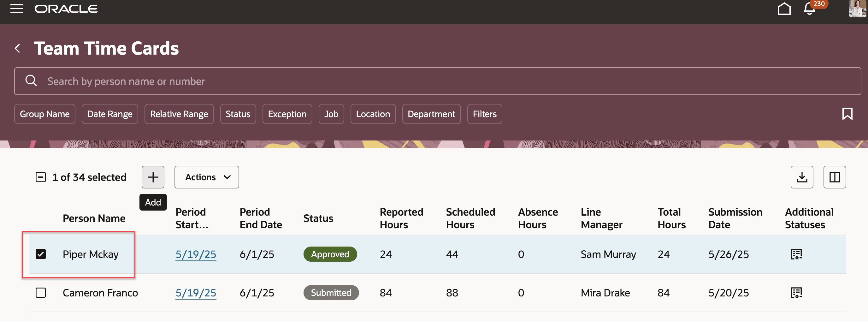Toggle the select-all rows checkbox
The height and width of the screenshot is (322, 868).
(41, 177)
